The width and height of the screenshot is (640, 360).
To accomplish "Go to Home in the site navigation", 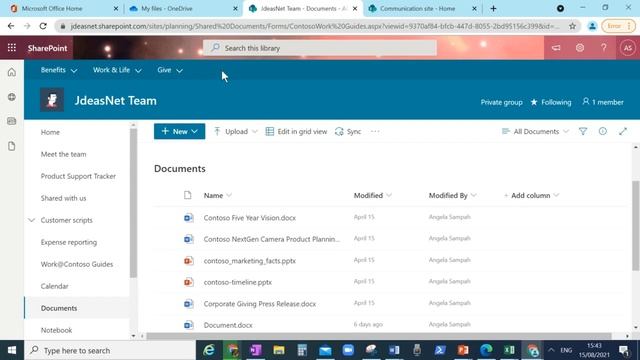I will [x=50, y=132].
